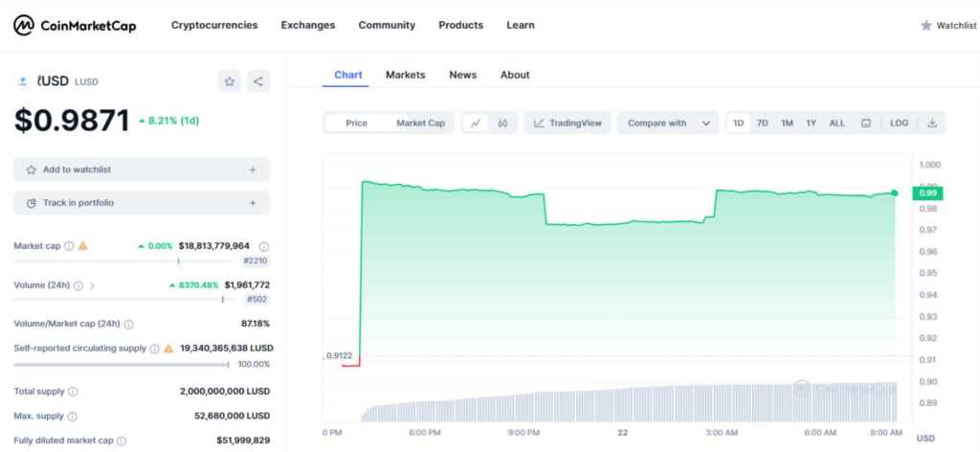Image resolution: width=980 pixels, height=452 pixels.
Task: Click 8.21% (1d) change text
Action: coord(168,121)
